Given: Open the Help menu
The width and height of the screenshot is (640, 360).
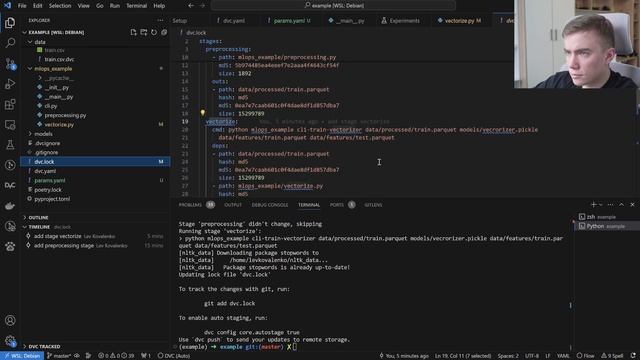Looking at the screenshot, I should (x=159, y=6).
